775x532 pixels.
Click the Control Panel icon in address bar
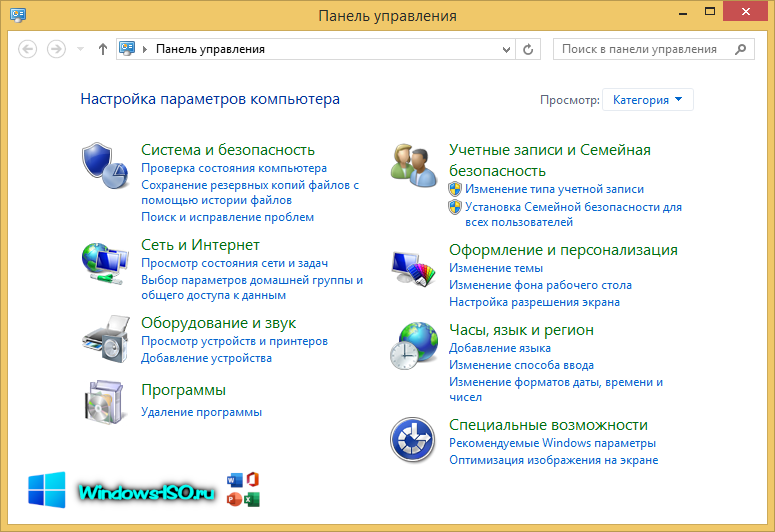click(127, 48)
